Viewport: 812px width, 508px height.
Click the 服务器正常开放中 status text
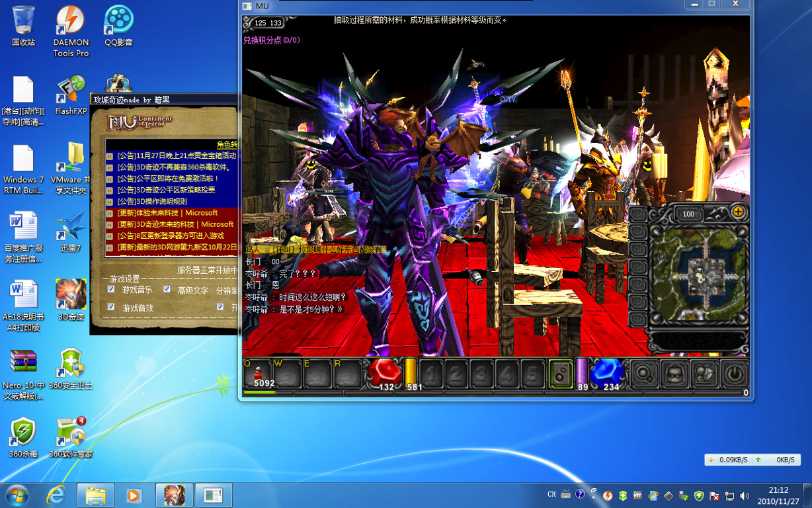coord(207,270)
